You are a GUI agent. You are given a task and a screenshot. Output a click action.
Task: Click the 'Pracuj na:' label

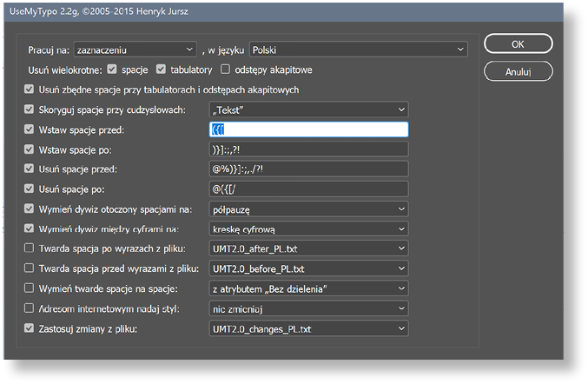pyautogui.click(x=49, y=50)
